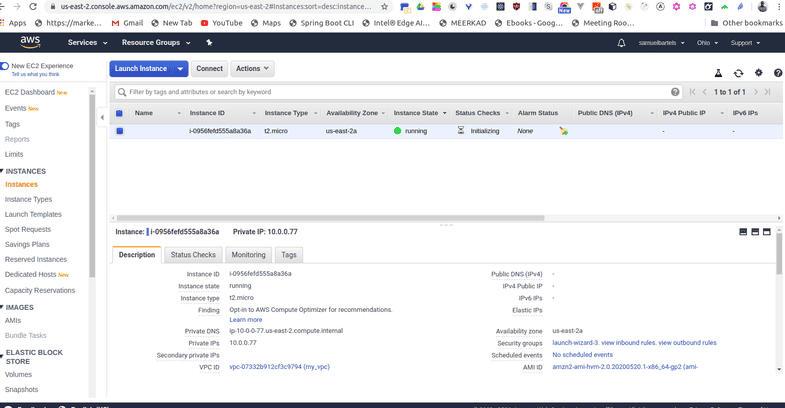Image resolution: width=785 pixels, height=408 pixels.
Task: Click No scheduled events link
Action: (582, 355)
